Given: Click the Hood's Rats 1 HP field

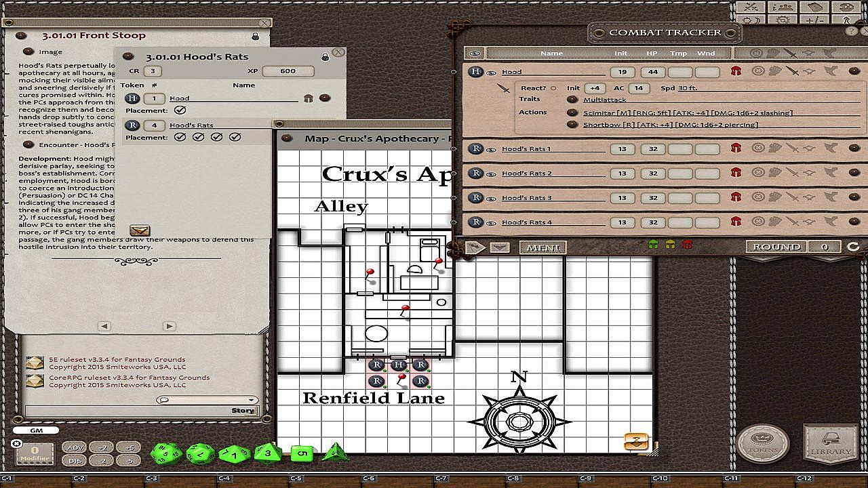Looking at the screenshot, I should tap(653, 148).
